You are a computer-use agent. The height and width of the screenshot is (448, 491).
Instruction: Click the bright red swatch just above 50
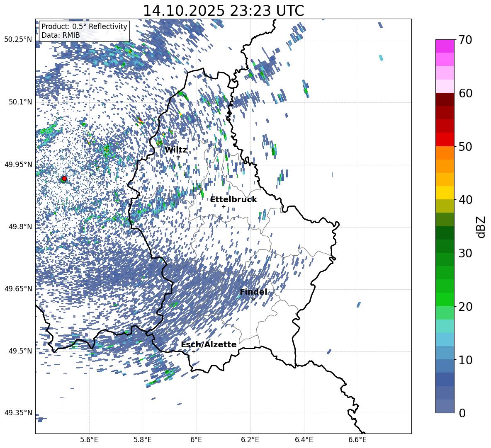pos(445,140)
